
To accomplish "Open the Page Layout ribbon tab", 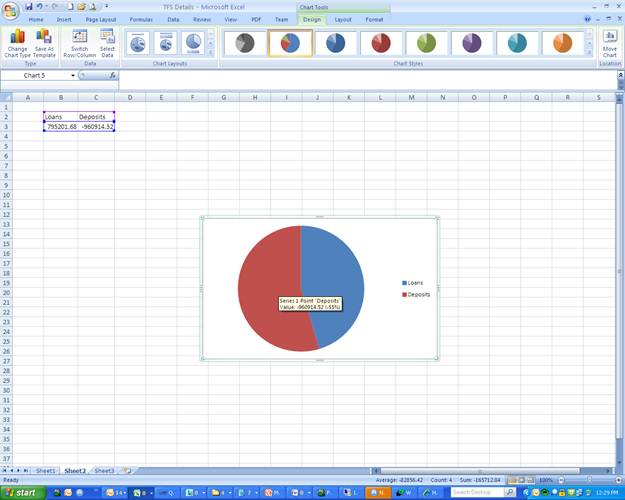I will point(101,20).
